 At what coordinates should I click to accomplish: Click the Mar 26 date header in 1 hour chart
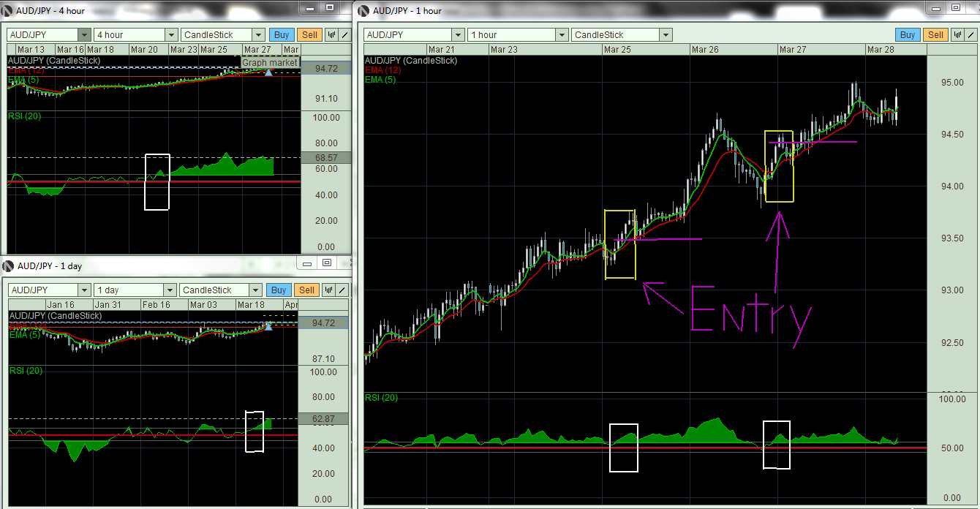coord(705,50)
